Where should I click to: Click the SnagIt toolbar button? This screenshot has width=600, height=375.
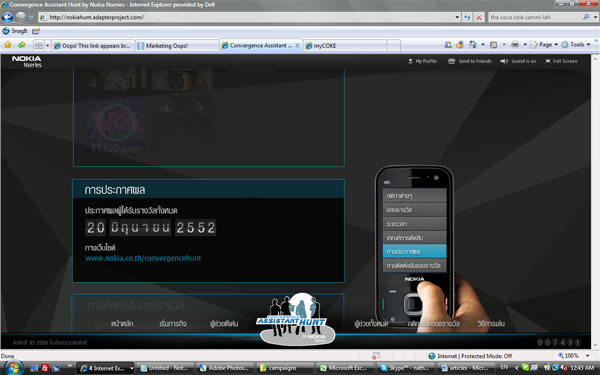(x=15, y=31)
